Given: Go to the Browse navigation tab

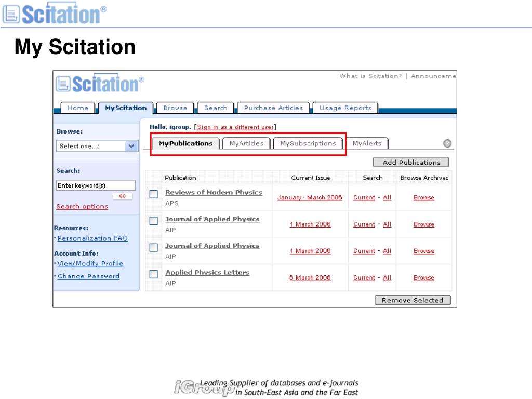Looking at the screenshot, I should coord(175,108).
